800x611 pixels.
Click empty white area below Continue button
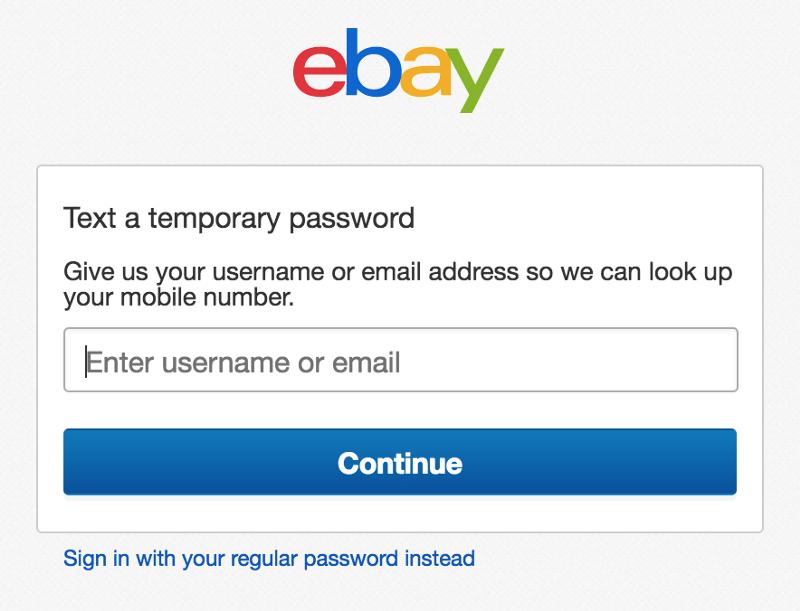click(400, 514)
